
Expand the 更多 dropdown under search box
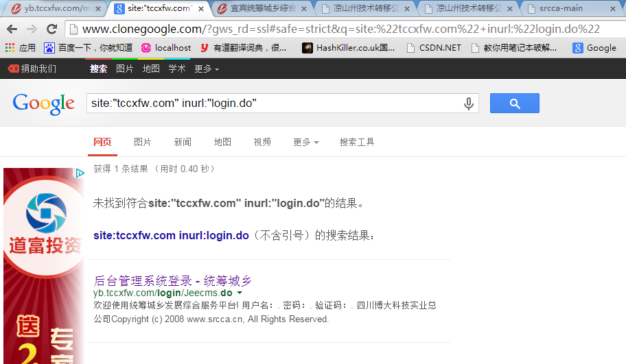[306, 142]
